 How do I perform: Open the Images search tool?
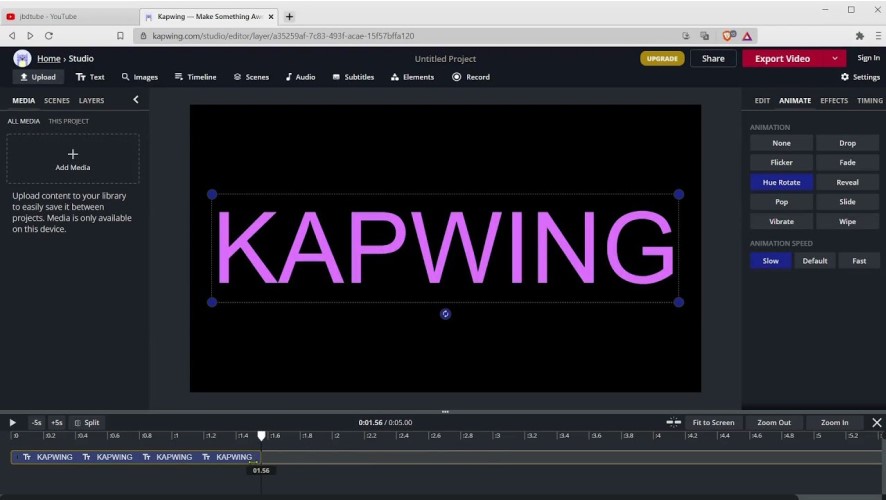tap(140, 77)
